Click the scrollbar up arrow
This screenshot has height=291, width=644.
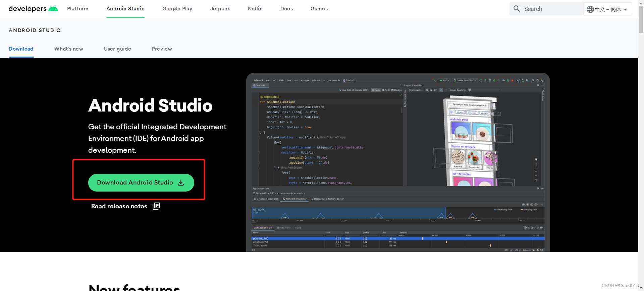click(x=641, y=2)
